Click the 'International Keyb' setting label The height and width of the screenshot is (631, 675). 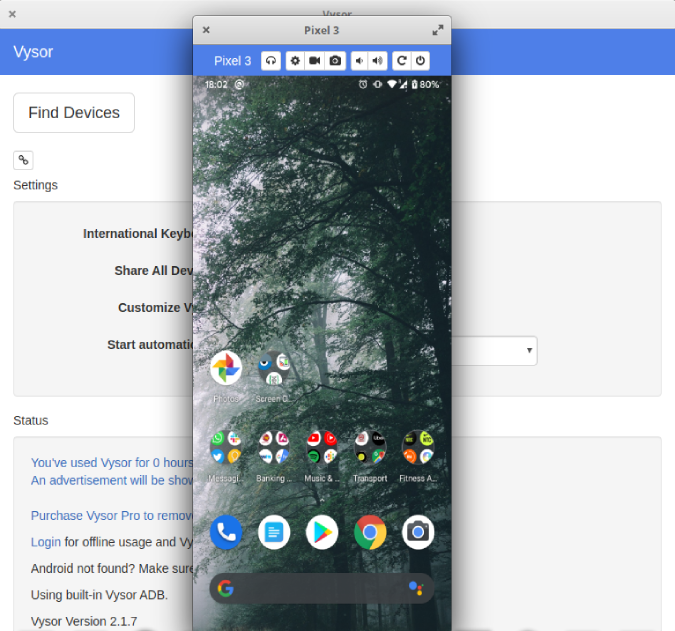tap(138, 234)
